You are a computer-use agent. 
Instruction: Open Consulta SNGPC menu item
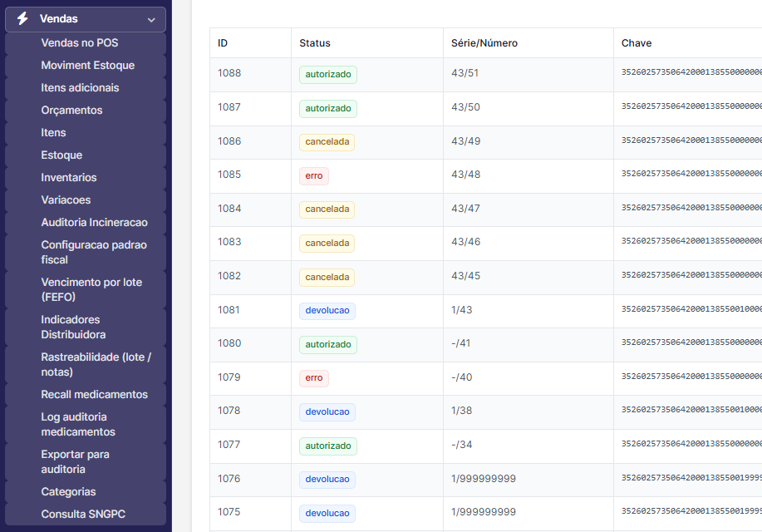(x=83, y=515)
